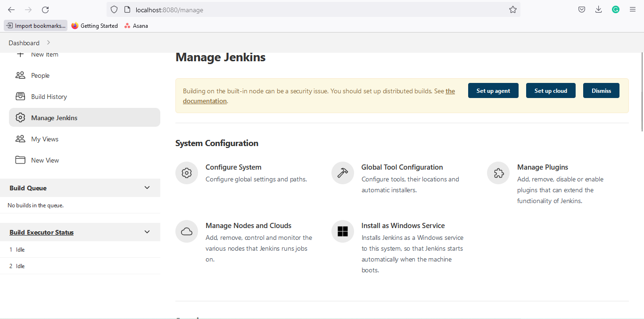The image size is (644, 319).
Task: Expand the breadcrumb chevron next to Dashboard
Action: click(48, 42)
